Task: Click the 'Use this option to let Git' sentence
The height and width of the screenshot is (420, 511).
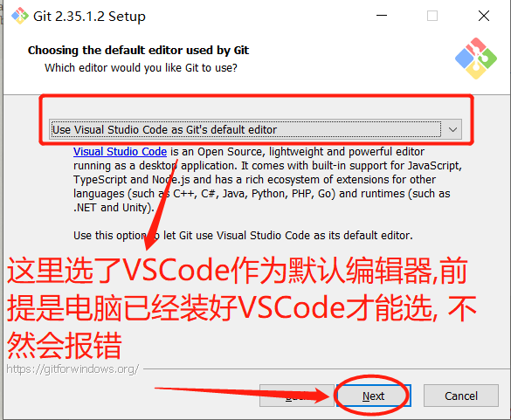Action: pos(243,235)
